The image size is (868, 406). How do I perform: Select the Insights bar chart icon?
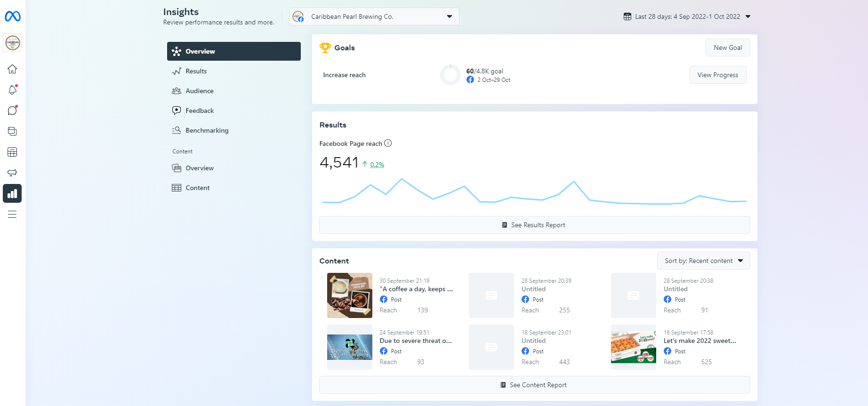(x=12, y=193)
